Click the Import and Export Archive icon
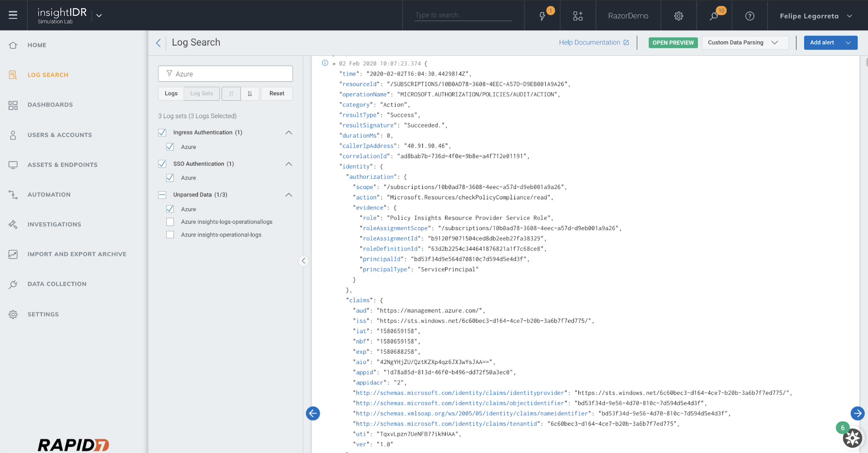This screenshot has height=453, width=868. 13,254
